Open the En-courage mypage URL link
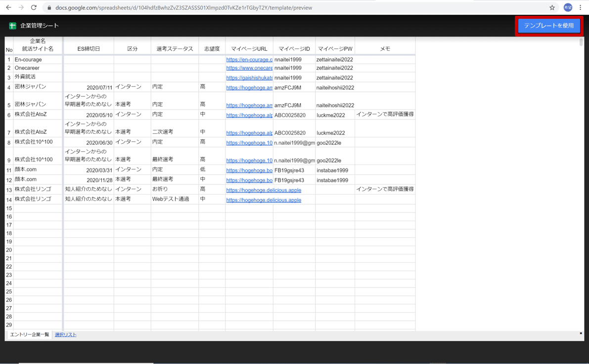The height and width of the screenshot is (364, 589). point(249,59)
